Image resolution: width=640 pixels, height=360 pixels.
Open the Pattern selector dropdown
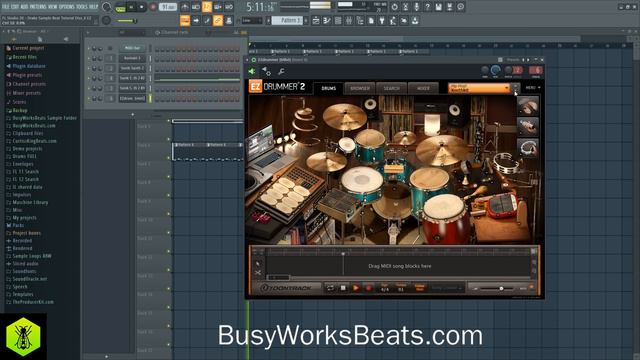point(288,20)
